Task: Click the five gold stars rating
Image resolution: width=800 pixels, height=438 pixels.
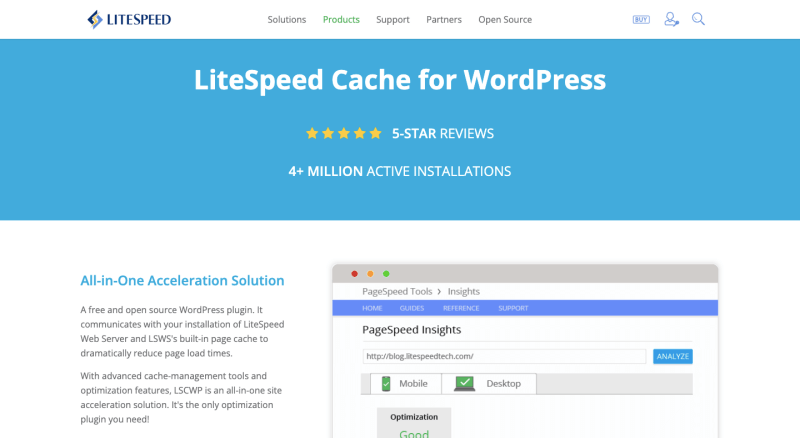Action: point(343,134)
